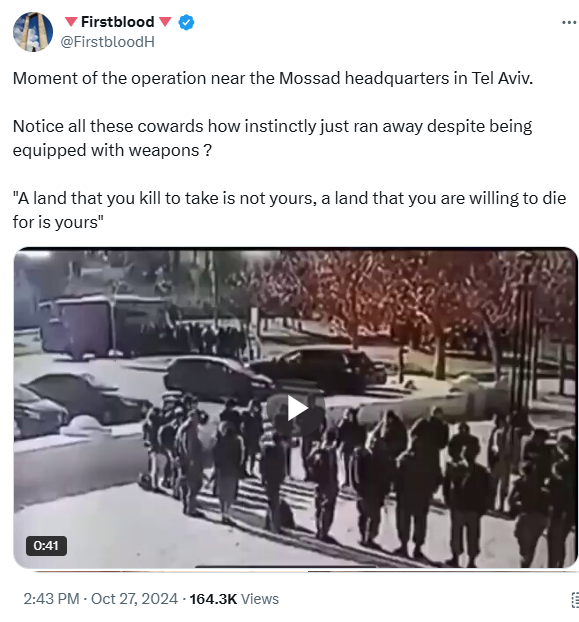Click the dark cars in video thumbnail
This screenshot has height=622, width=579.
coord(274,373)
